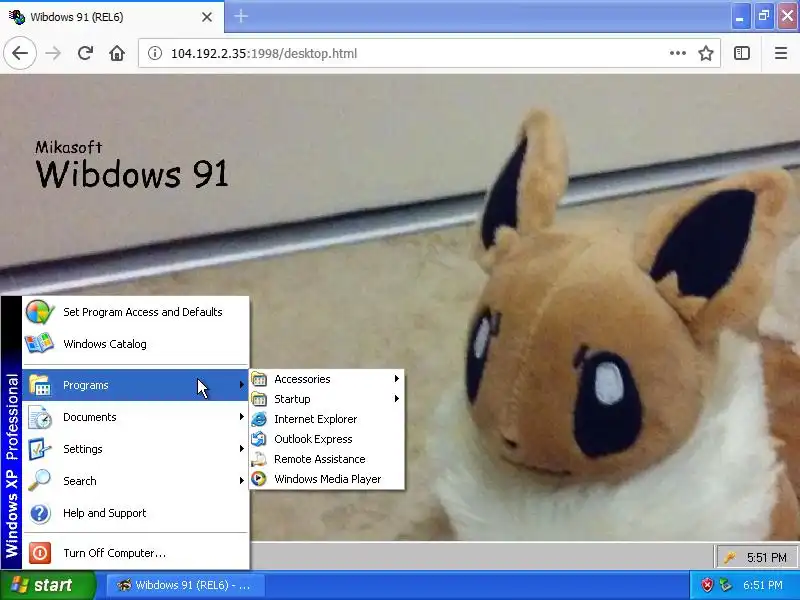Click the Windows Media Player icon
This screenshot has width=800, height=600.
coord(259,479)
